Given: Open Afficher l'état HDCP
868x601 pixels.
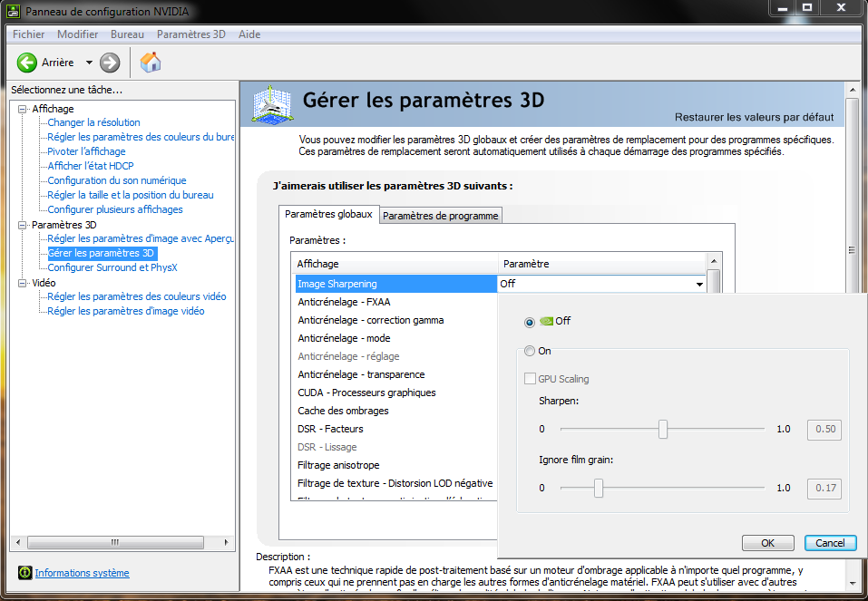Looking at the screenshot, I should (x=90, y=166).
